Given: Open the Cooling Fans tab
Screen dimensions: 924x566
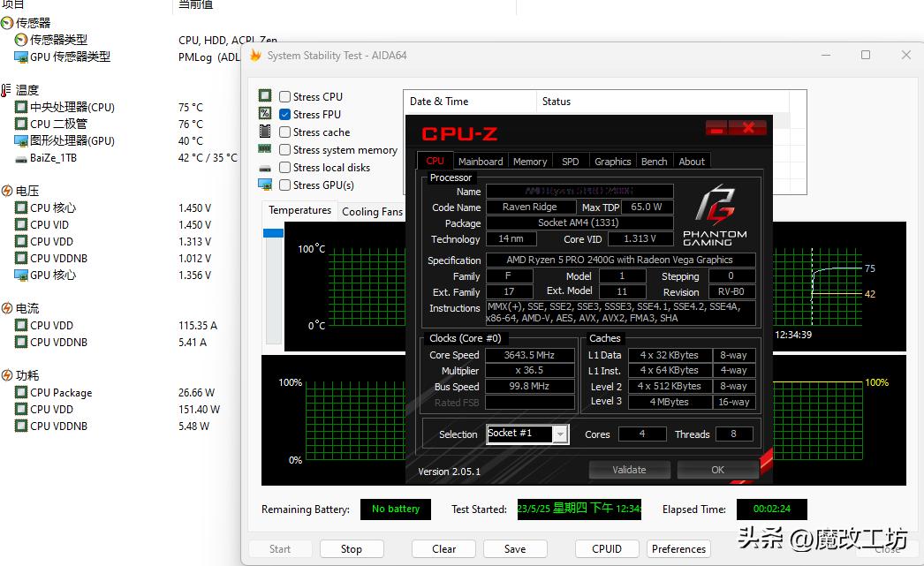Looking at the screenshot, I should tap(372, 211).
